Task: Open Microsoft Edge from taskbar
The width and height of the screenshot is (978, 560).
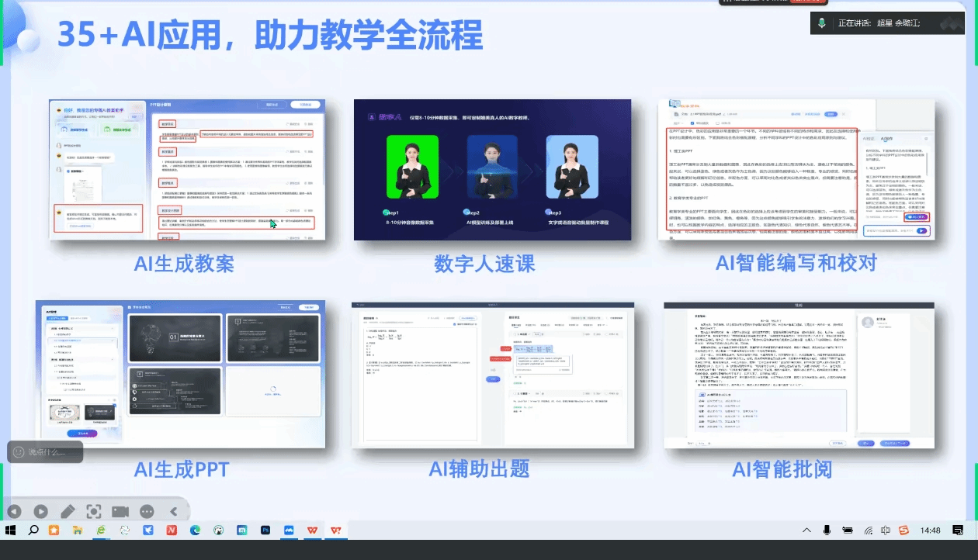Action: coord(195,531)
